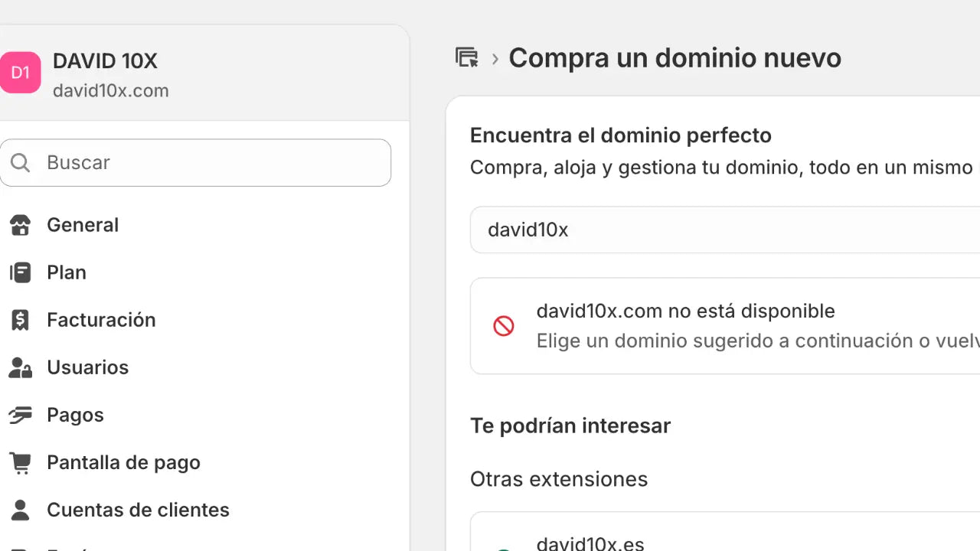Open General in the settings sidebar
Viewport: 980px width, 551px height.
pos(83,225)
